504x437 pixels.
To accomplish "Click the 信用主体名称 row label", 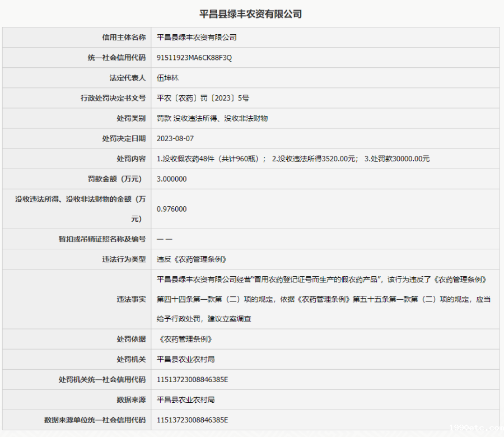I will 123,38.
